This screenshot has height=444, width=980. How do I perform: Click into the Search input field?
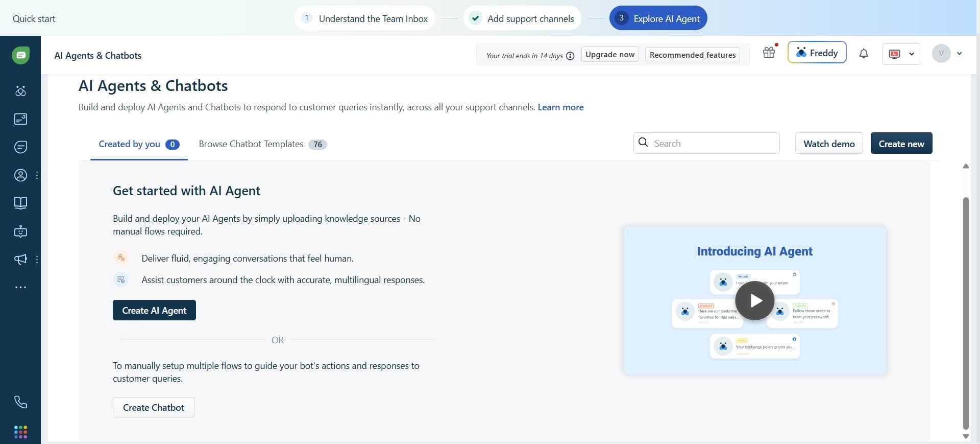pyautogui.click(x=706, y=143)
